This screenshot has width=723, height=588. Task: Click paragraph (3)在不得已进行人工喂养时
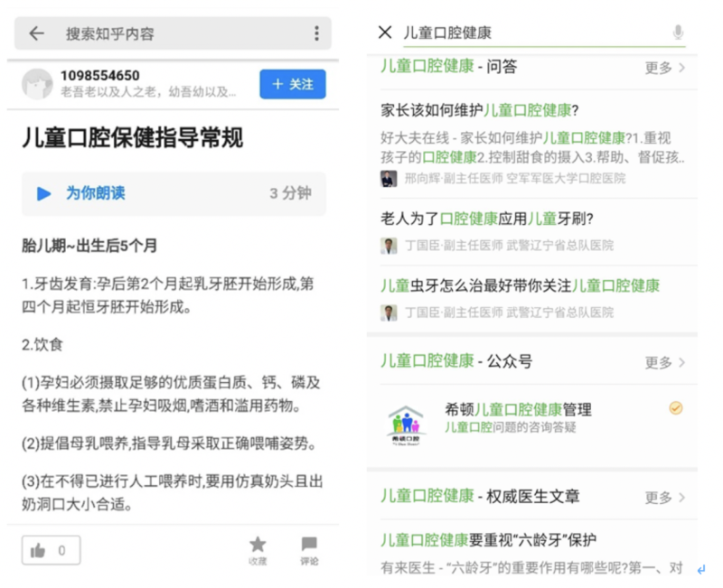pyautogui.click(x=173, y=493)
